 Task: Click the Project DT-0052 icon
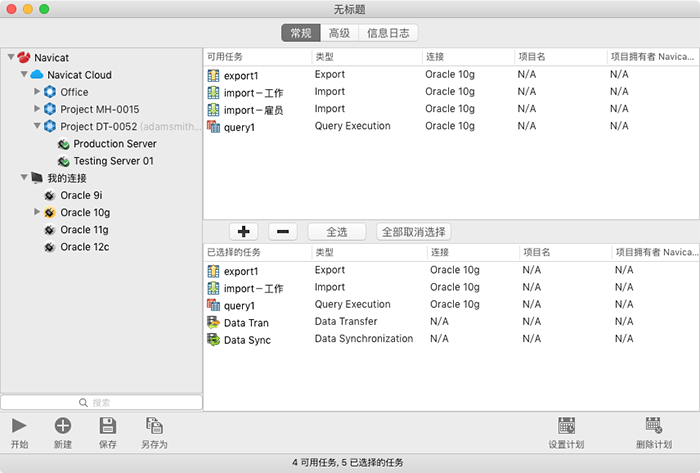pos(50,126)
